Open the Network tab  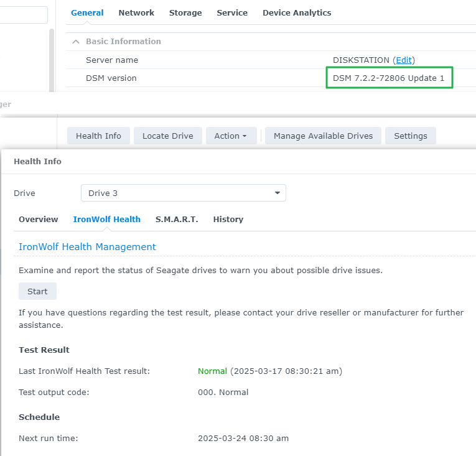click(x=136, y=12)
